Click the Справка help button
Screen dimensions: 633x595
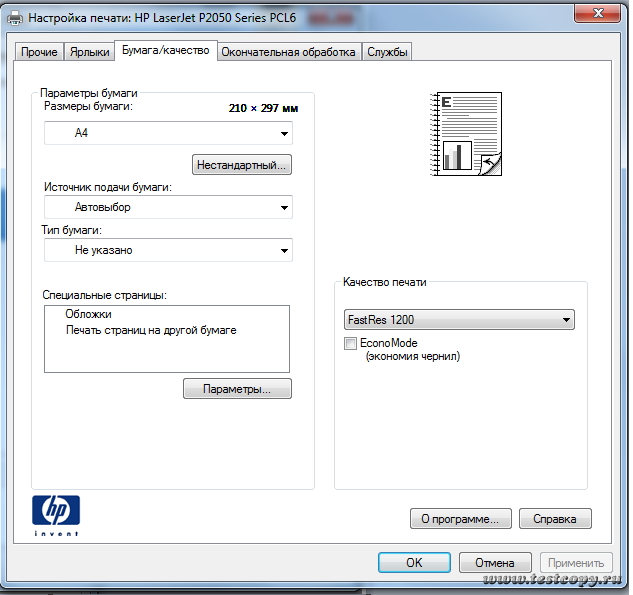(x=554, y=519)
